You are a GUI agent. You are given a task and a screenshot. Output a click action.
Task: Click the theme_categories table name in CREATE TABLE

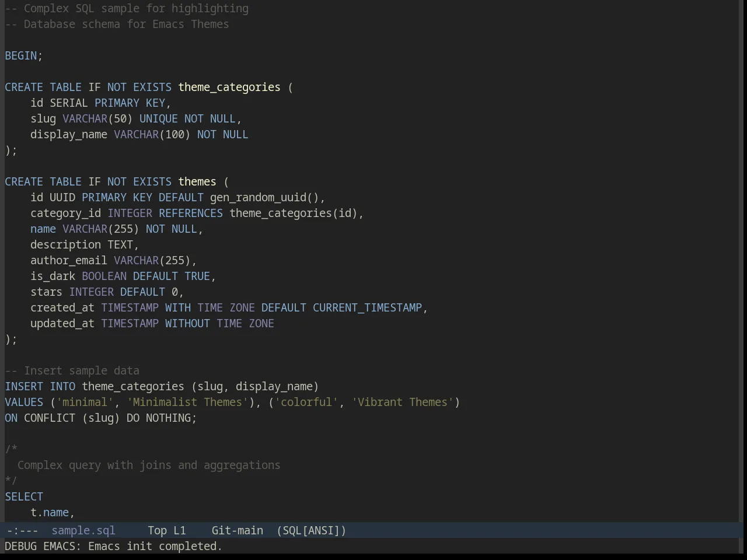(229, 87)
